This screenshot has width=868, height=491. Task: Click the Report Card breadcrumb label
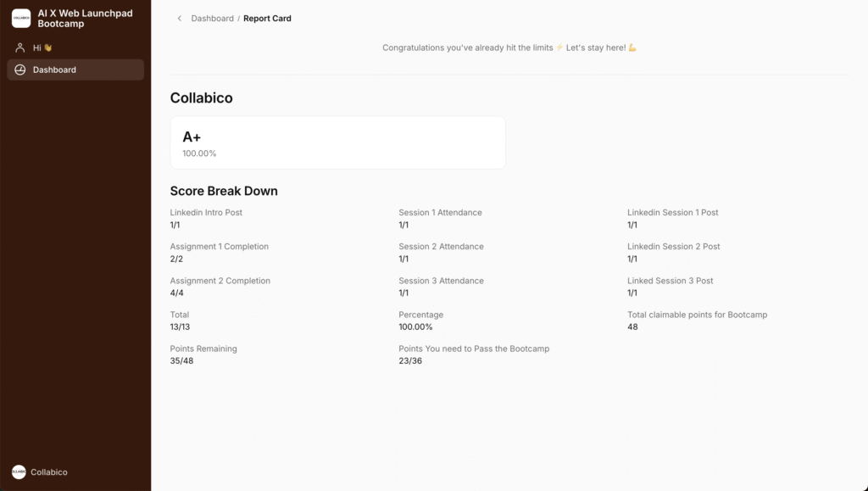tap(267, 19)
